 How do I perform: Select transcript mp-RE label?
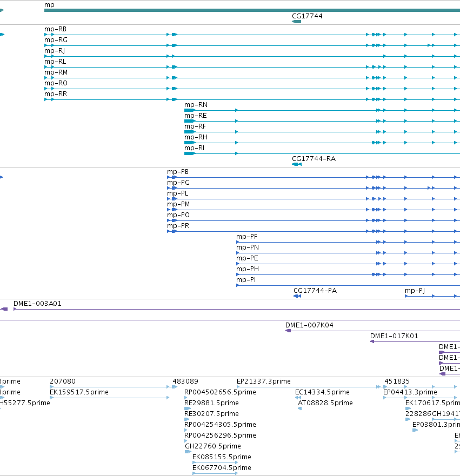[196, 116]
